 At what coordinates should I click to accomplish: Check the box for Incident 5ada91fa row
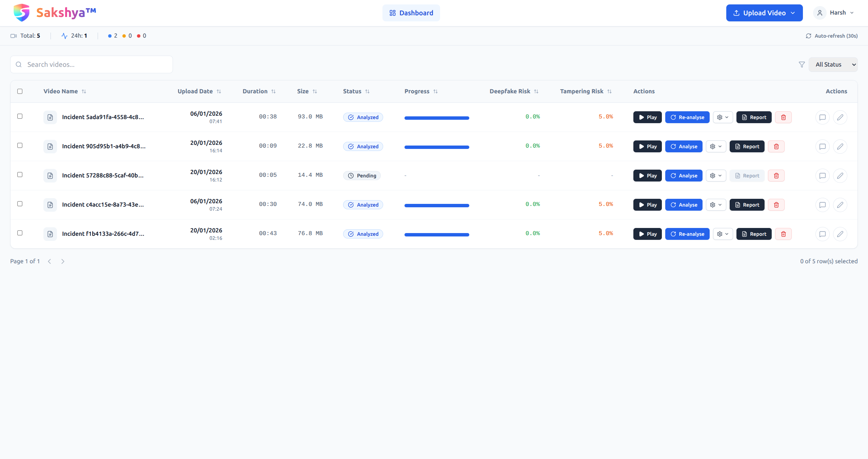(x=20, y=116)
